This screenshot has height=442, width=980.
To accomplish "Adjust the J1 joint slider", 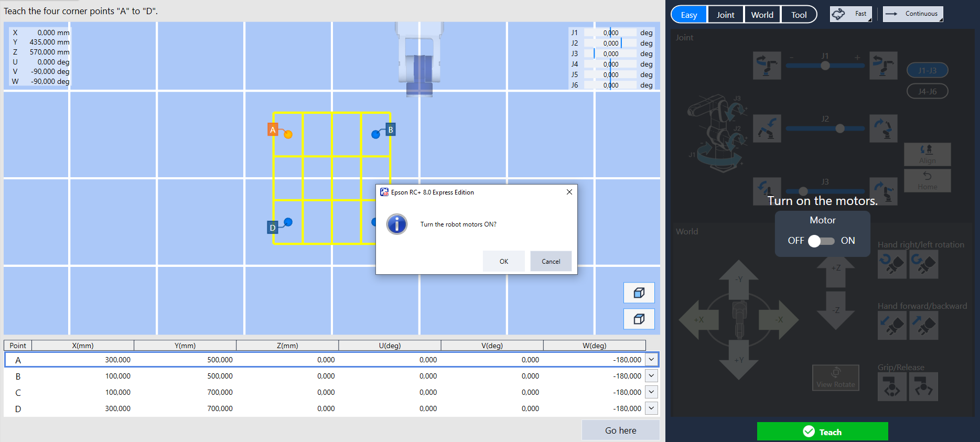I will click(825, 66).
